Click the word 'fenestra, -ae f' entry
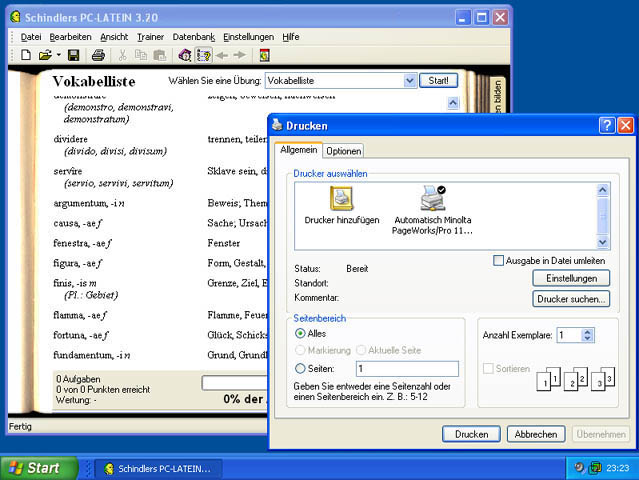639x480 pixels. click(x=82, y=243)
